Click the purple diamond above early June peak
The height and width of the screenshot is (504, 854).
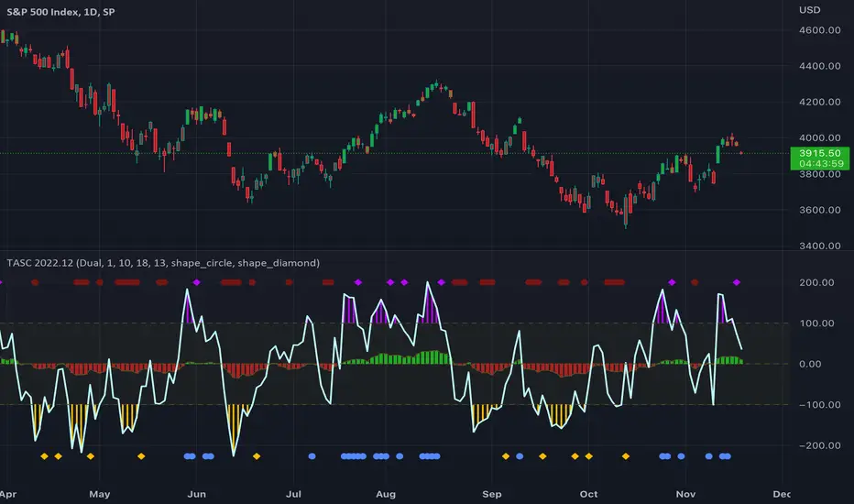[197, 282]
